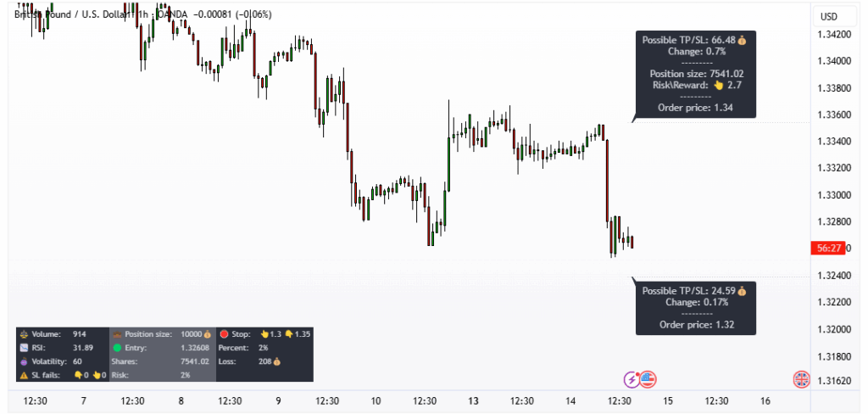Image resolution: width=868 pixels, height=414 pixels.
Task: Select the upper TP/SL label with order price 1.34
Action: click(694, 74)
